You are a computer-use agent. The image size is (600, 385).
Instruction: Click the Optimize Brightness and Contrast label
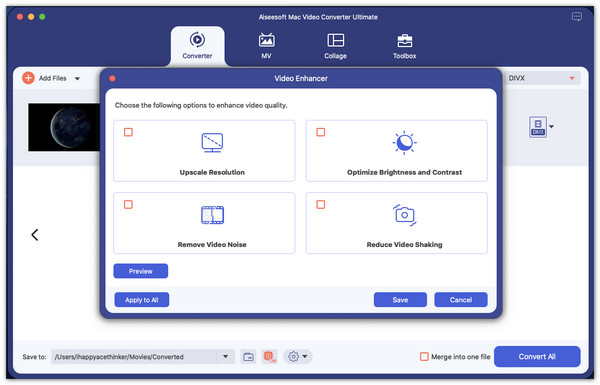[x=404, y=172]
